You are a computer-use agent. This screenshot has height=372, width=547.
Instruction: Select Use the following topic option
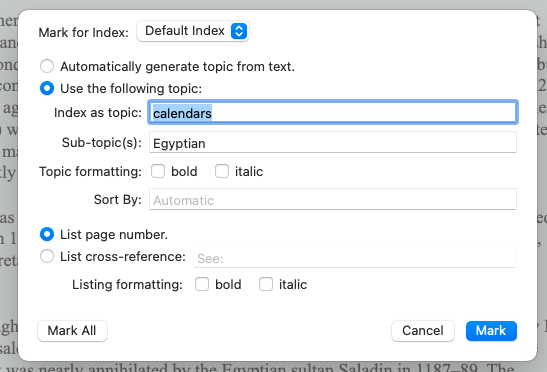[47, 88]
